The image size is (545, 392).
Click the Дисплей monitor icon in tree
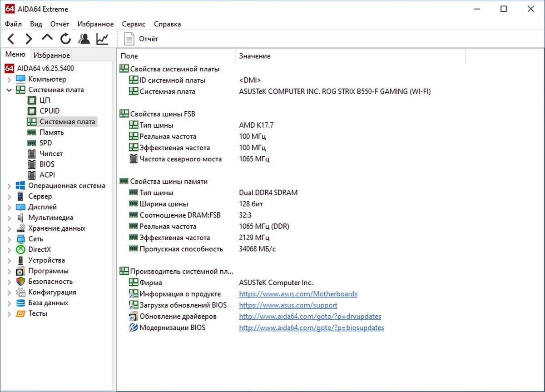click(20, 207)
